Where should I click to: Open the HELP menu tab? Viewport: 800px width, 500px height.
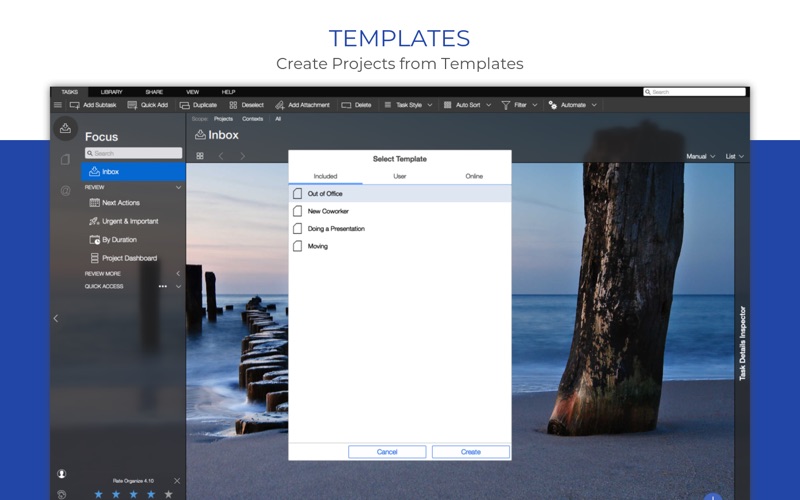coord(228,92)
